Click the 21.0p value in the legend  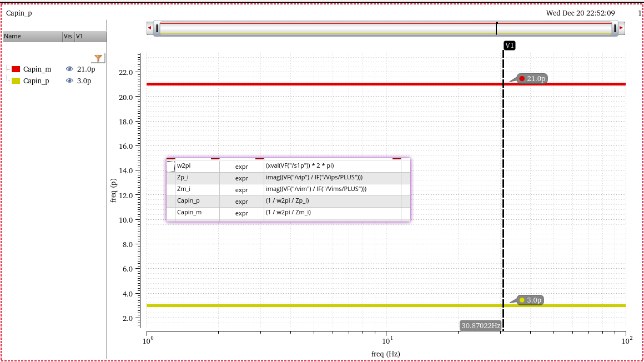[86, 69]
